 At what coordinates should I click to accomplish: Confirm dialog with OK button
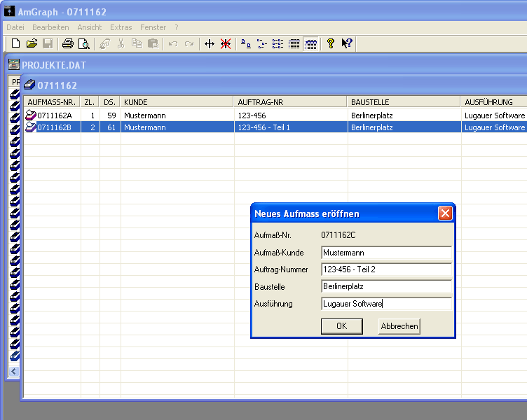(x=342, y=326)
